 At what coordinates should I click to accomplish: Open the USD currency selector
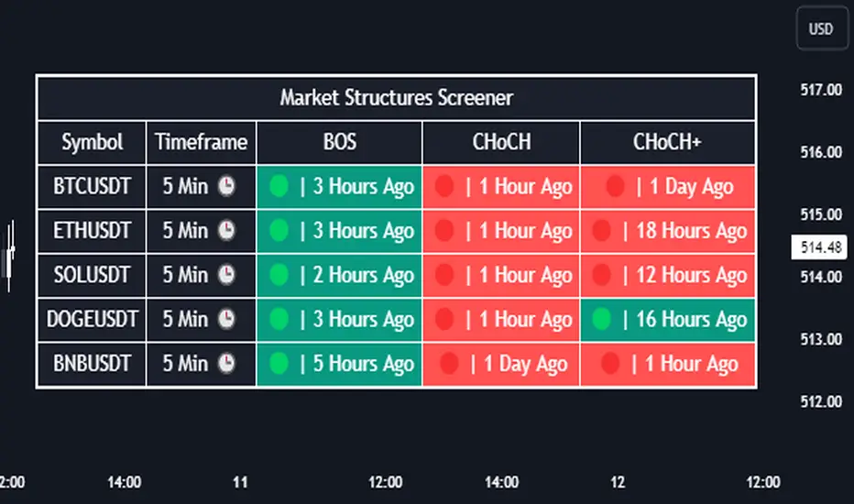click(x=820, y=29)
